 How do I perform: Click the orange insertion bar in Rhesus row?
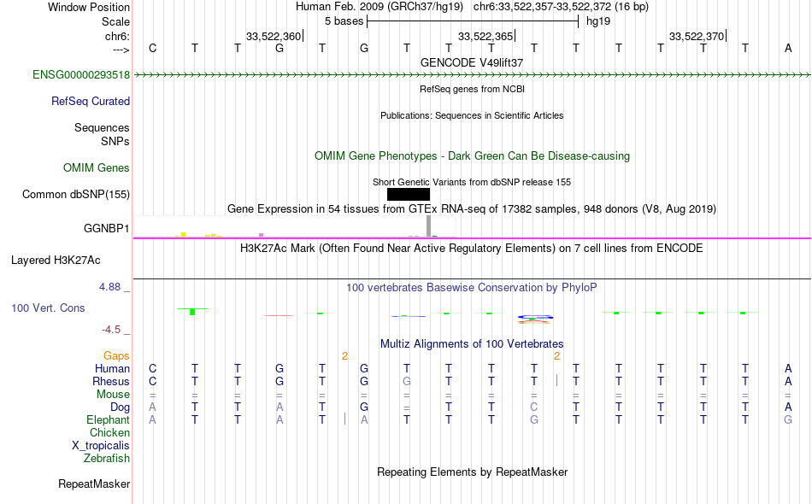tap(556, 380)
